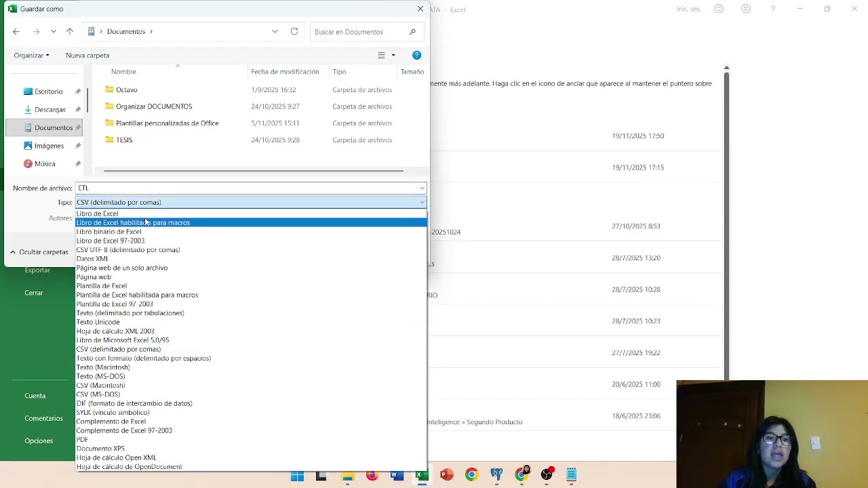Open Google Chrome from the taskbar
Screen dimensions: 868x488
(x=471, y=475)
